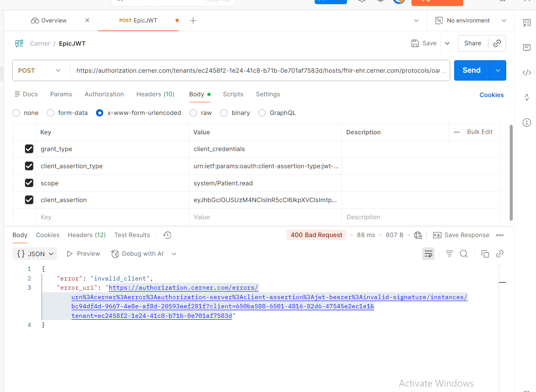Open the JSON response format dropdown
This screenshot has width=536, height=392.
tap(35, 254)
